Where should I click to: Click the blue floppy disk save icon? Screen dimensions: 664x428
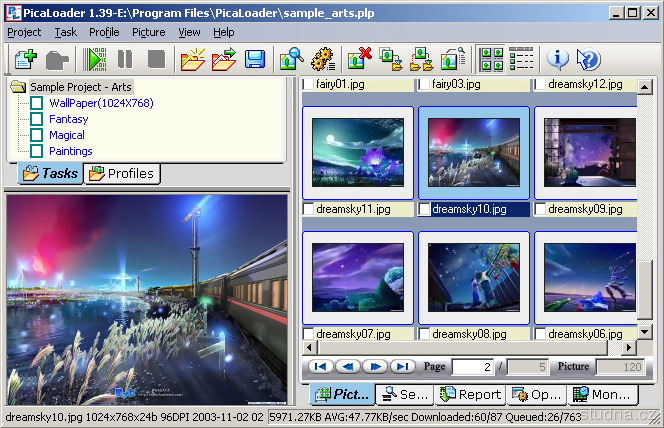(255, 58)
